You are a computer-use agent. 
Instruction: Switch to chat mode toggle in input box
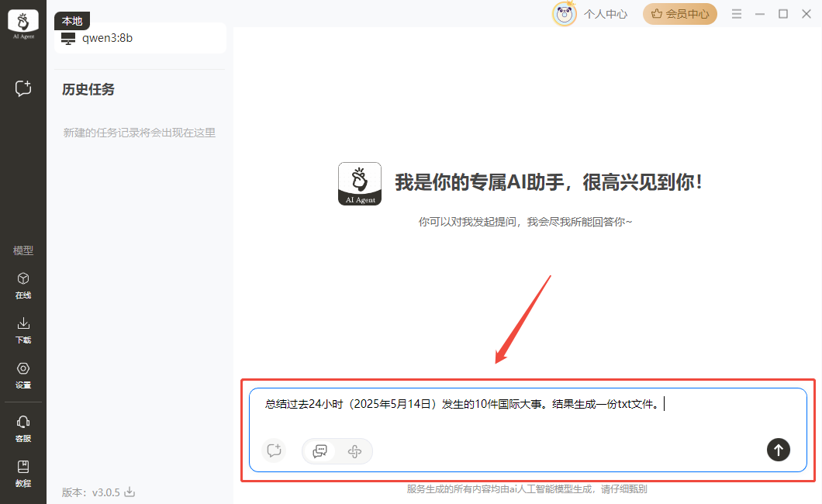pyautogui.click(x=319, y=450)
